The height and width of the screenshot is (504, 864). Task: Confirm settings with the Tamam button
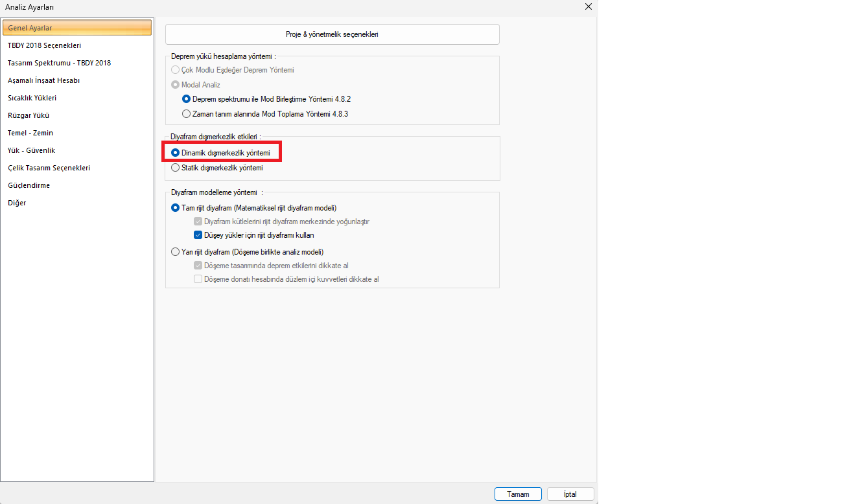518,494
